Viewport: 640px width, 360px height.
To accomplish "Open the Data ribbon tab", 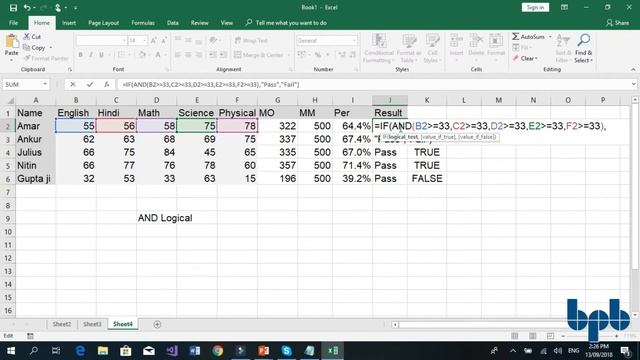I will (x=173, y=23).
